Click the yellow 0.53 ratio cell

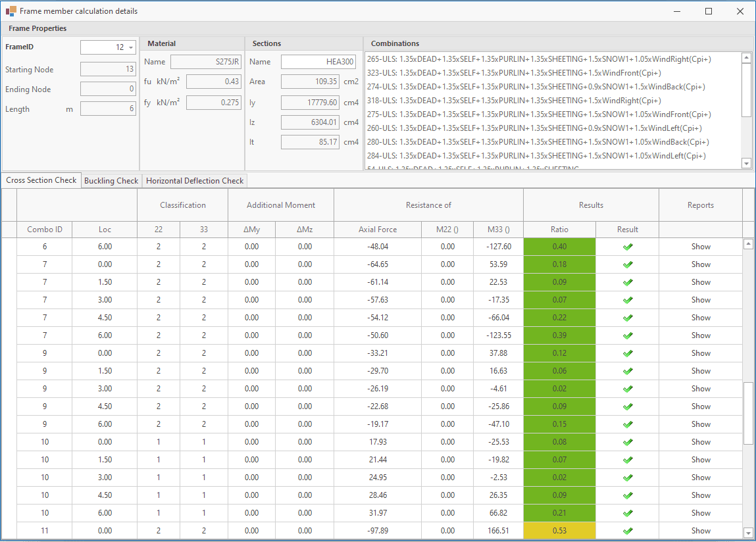tap(559, 531)
